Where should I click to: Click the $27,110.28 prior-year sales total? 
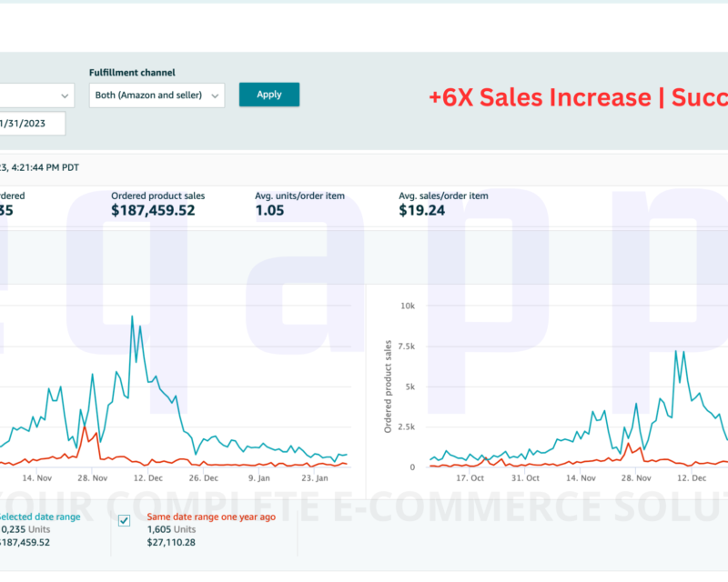pyautogui.click(x=171, y=542)
